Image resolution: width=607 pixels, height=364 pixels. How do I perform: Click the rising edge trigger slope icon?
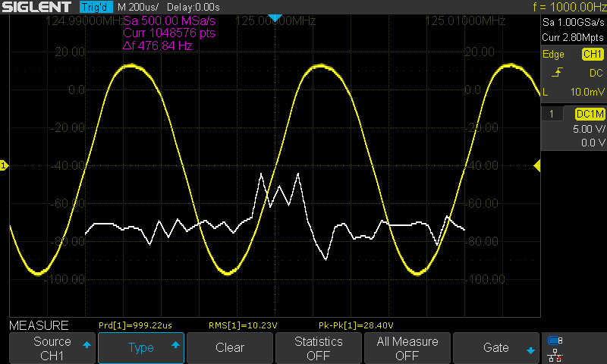tap(557, 73)
